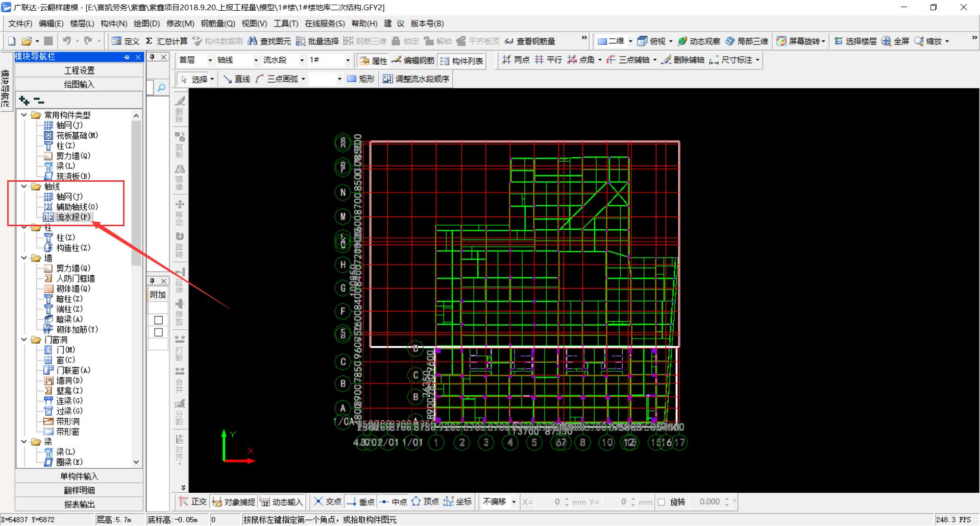980x526 pixels.
Task: Click 选择楼层 tool
Action: coord(855,41)
